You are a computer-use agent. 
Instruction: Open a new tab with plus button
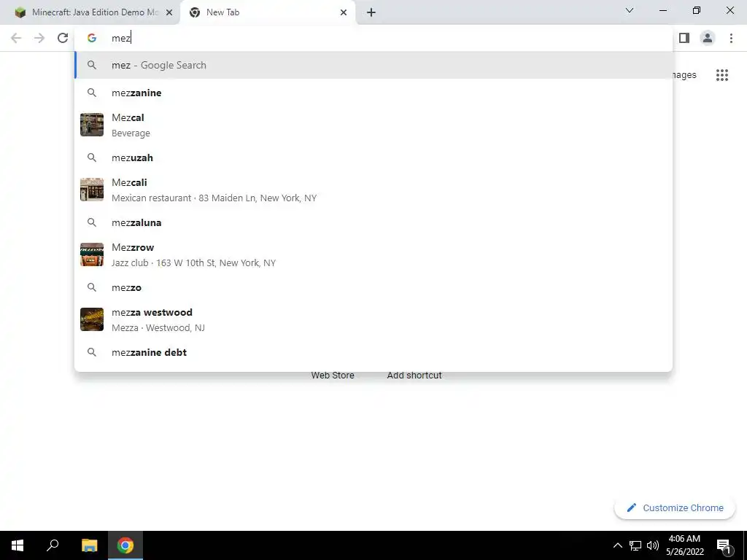371,12
